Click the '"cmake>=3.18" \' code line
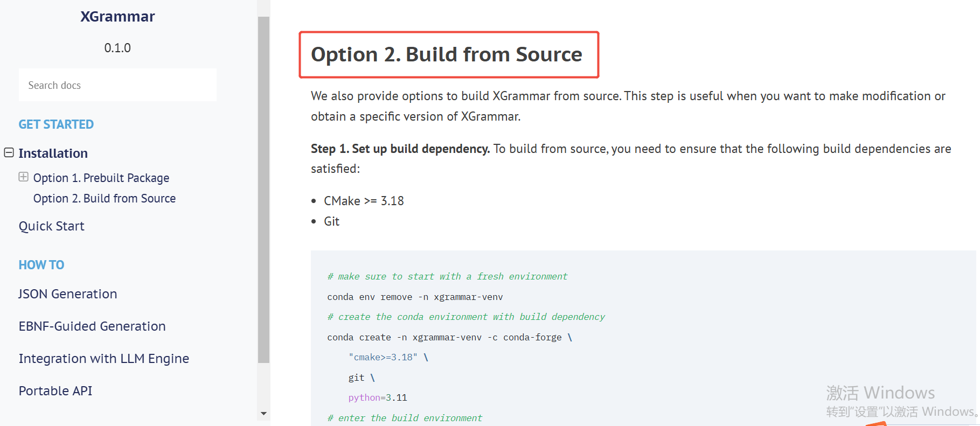Image resolution: width=980 pixels, height=426 pixels. [388, 357]
